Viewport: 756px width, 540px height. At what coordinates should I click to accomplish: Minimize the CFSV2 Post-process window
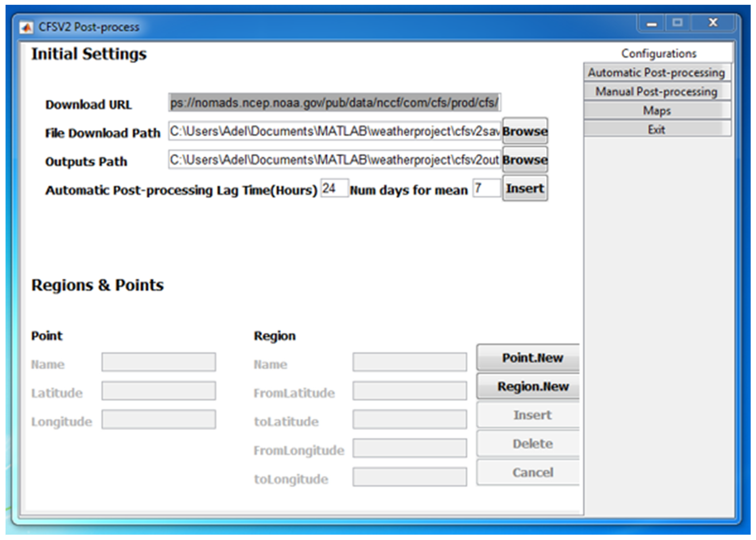(x=651, y=24)
